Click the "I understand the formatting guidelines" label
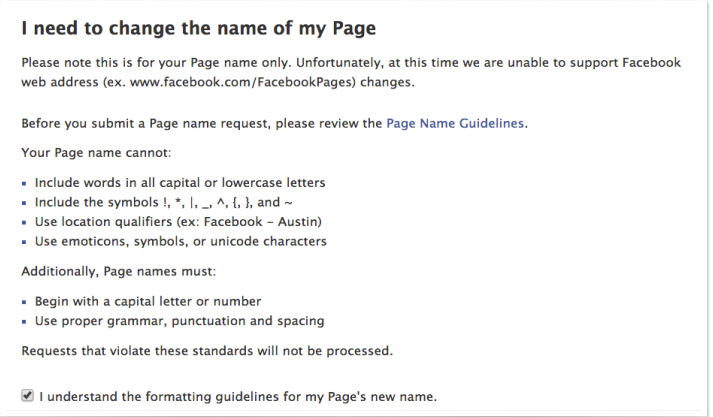 click(238, 397)
